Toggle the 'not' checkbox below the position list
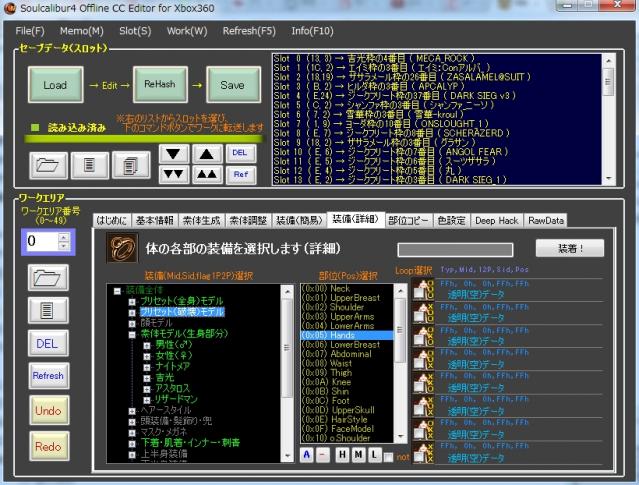Screen dimensions: 639x485 tap(388, 455)
